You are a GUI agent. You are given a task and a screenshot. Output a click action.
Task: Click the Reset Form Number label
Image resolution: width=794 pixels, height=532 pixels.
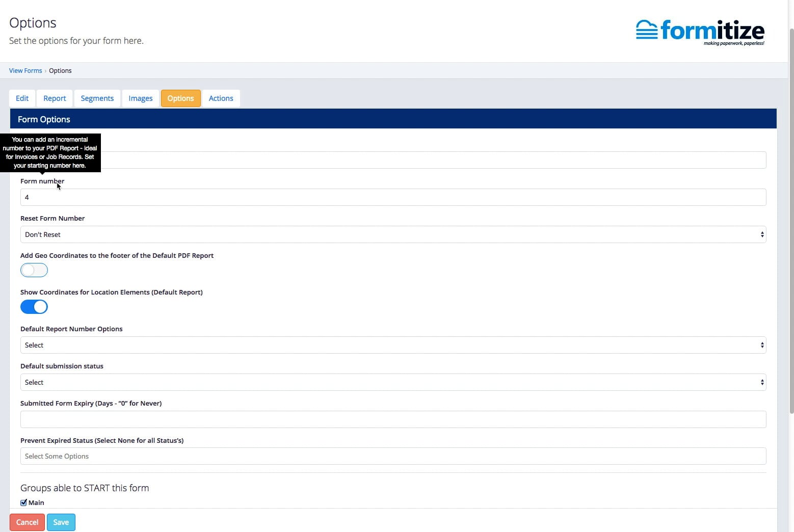pos(52,218)
